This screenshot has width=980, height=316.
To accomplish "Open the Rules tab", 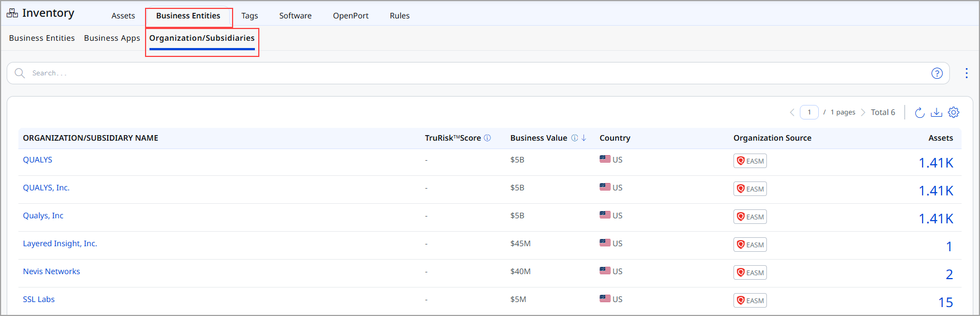I will (x=399, y=16).
